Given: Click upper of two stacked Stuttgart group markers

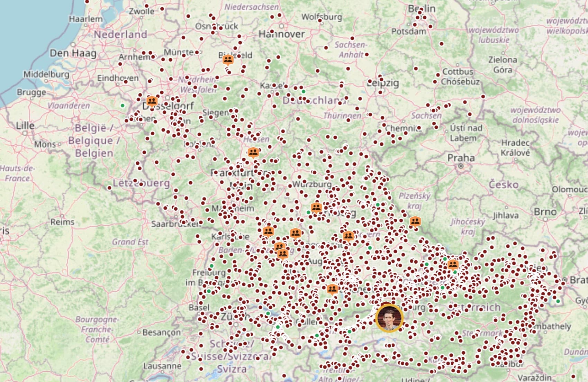Looking at the screenshot, I should point(280,247).
